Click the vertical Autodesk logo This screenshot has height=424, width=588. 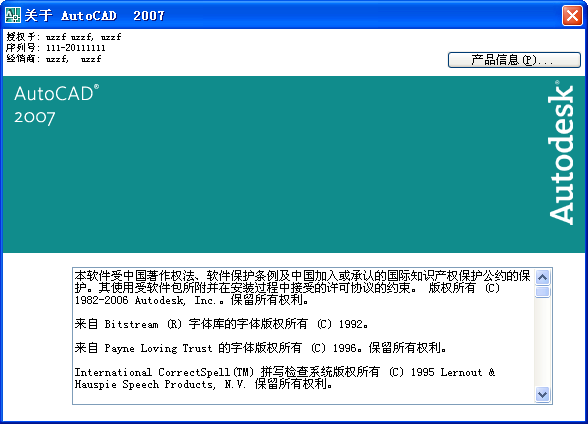[561, 152]
